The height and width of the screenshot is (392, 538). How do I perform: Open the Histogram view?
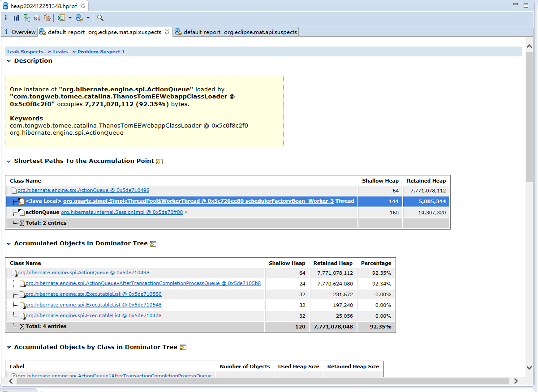pyautogui.click(x=16, y=18)
